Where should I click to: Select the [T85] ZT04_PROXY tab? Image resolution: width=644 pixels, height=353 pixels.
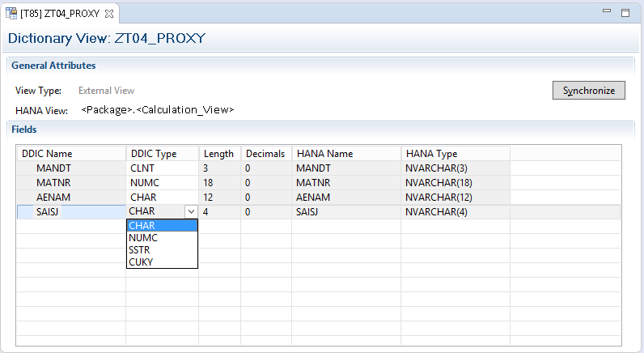click(60, 14)
